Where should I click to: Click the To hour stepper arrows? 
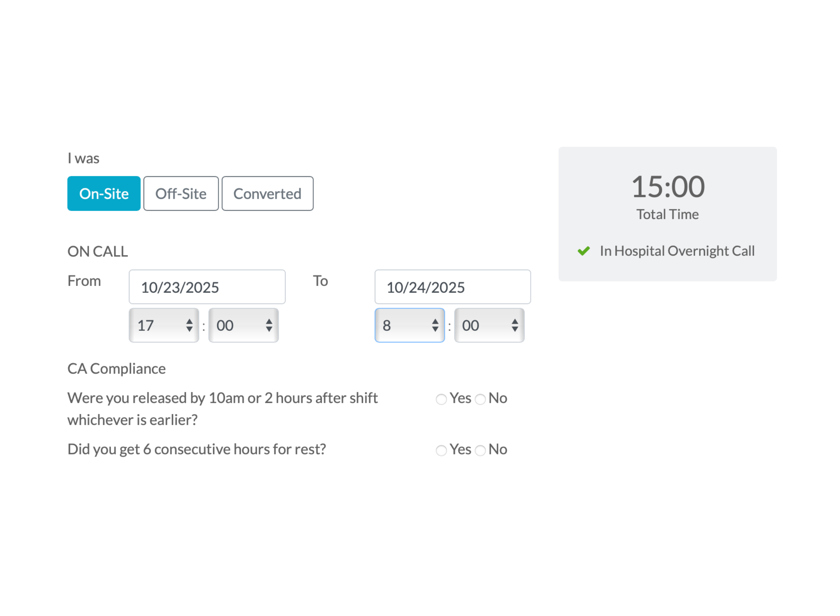[x=435, y=325]
